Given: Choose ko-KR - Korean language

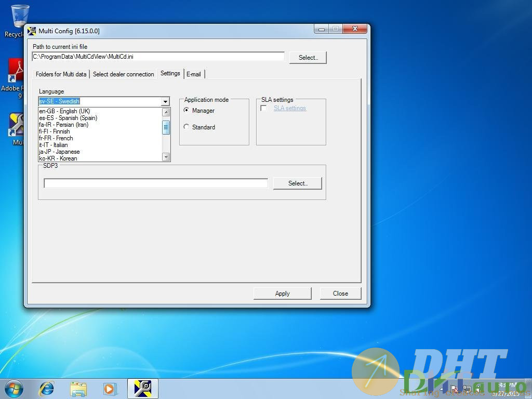Looking at the screenshot, I should click(100, 158).
